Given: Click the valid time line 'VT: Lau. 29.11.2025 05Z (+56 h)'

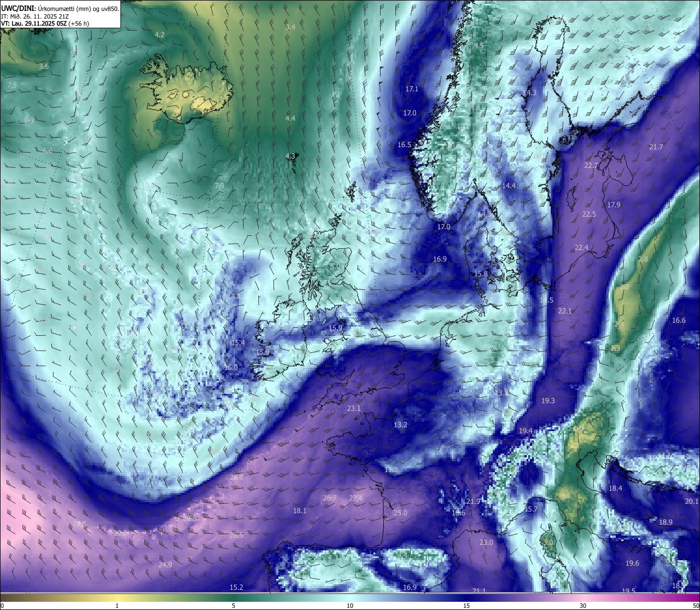Looking at the screenshot, I should pos(45,24).
